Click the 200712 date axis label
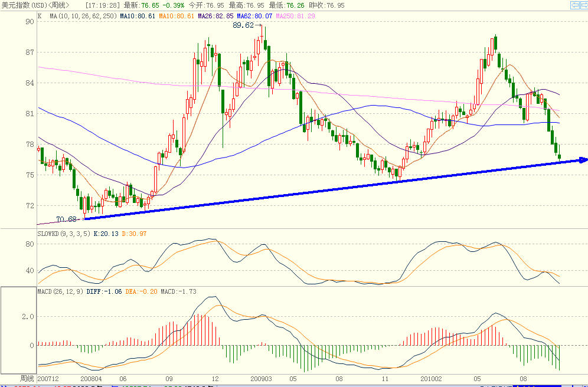588x387 pixels. tap(48, 379)
